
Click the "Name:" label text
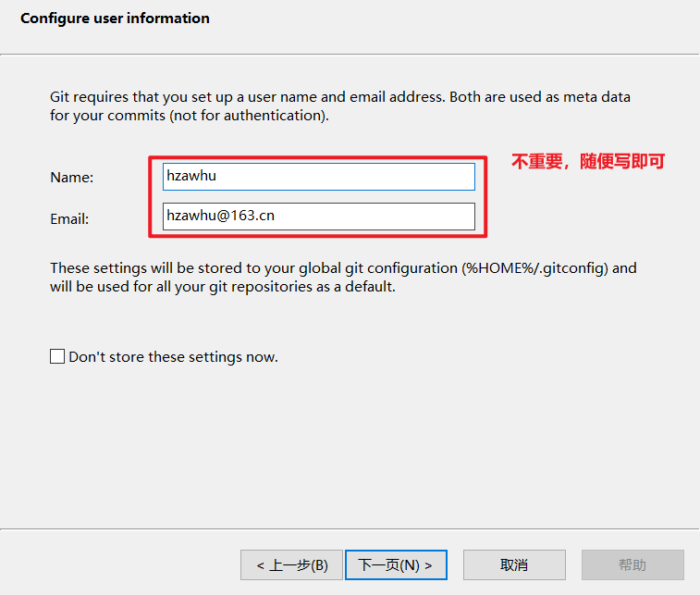coord(72,178)
